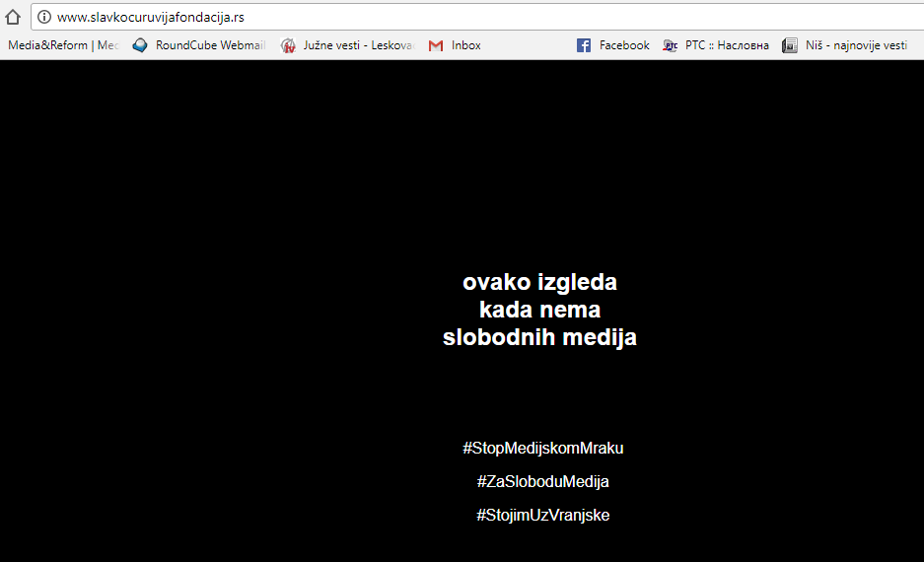The width and height of the screenshot is (924, 562).
Task: Click the Gmail envelope icon
Action: (436, 45)
